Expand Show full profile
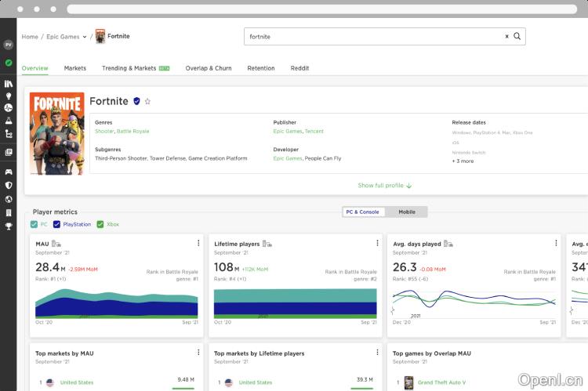The height and width of the screenshot is (391, 588). click(384, 186)
